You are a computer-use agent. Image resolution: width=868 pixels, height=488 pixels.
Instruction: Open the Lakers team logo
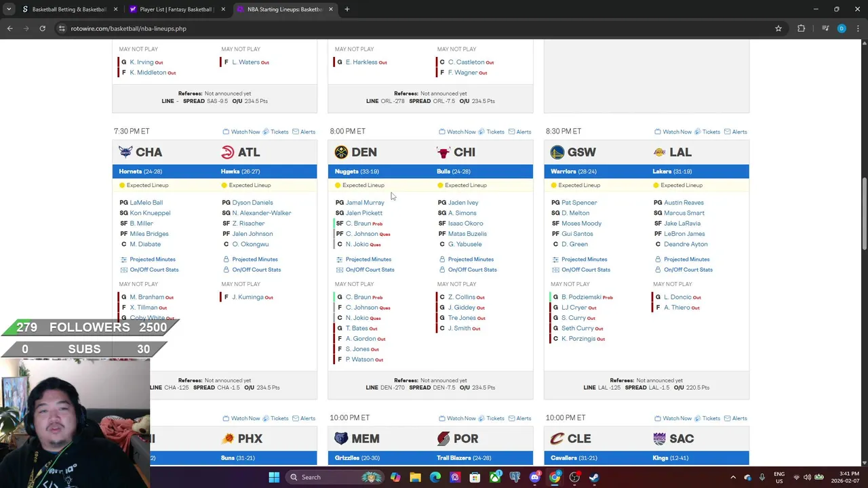tap(659, 152)
